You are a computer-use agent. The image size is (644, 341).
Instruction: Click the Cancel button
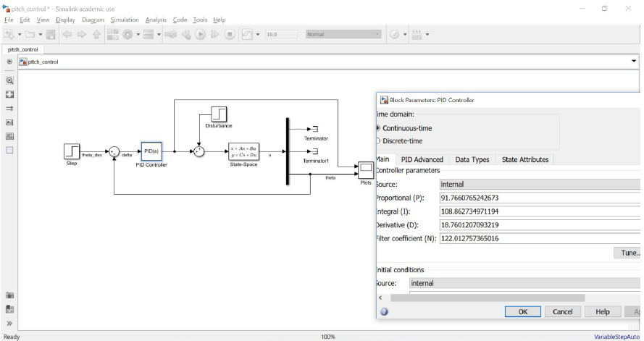point(562,311)
